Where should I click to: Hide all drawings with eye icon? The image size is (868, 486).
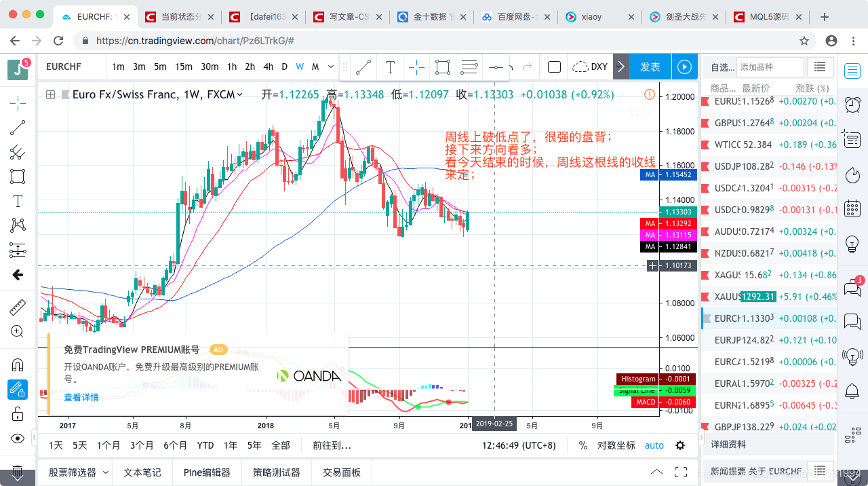pos(18,438)
